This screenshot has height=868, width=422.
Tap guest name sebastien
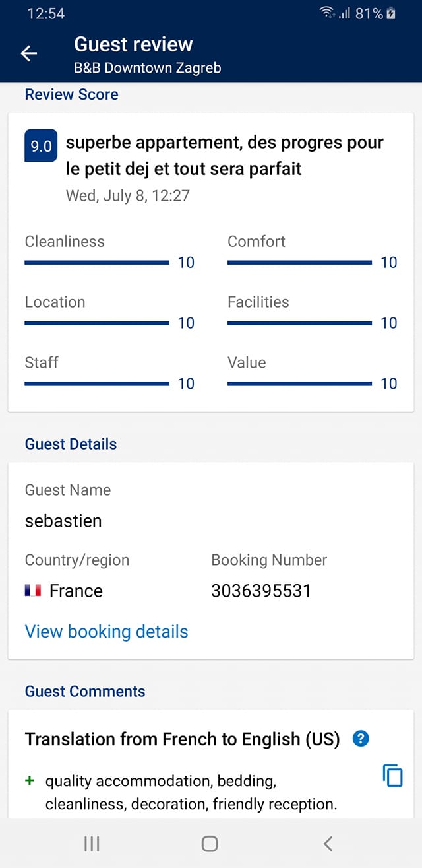click(63, 521)
